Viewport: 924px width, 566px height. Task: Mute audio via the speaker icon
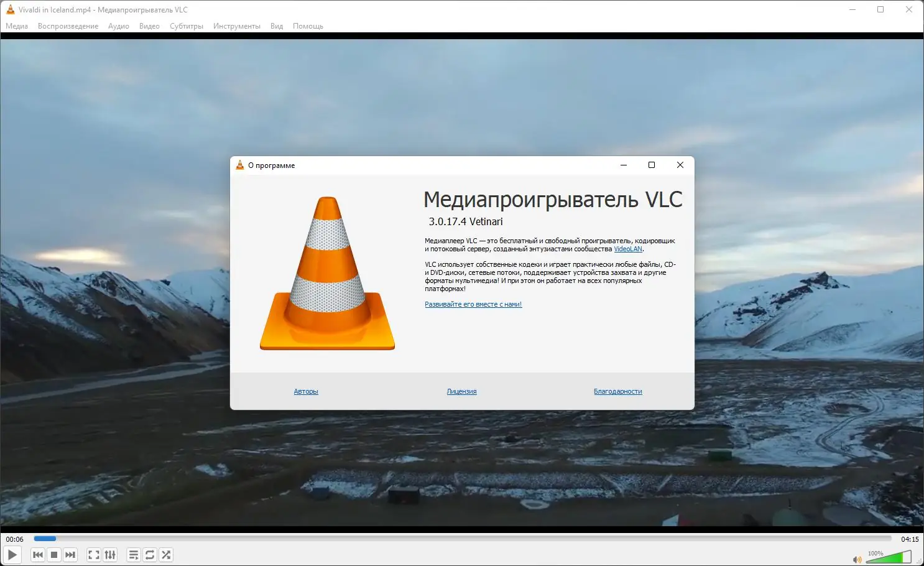(857, 559)
